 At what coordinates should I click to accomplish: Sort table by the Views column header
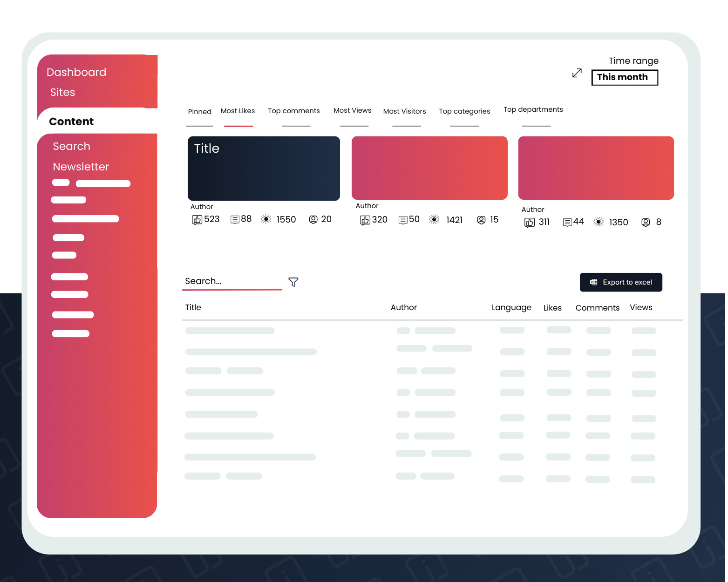click(x=641, y=307)
